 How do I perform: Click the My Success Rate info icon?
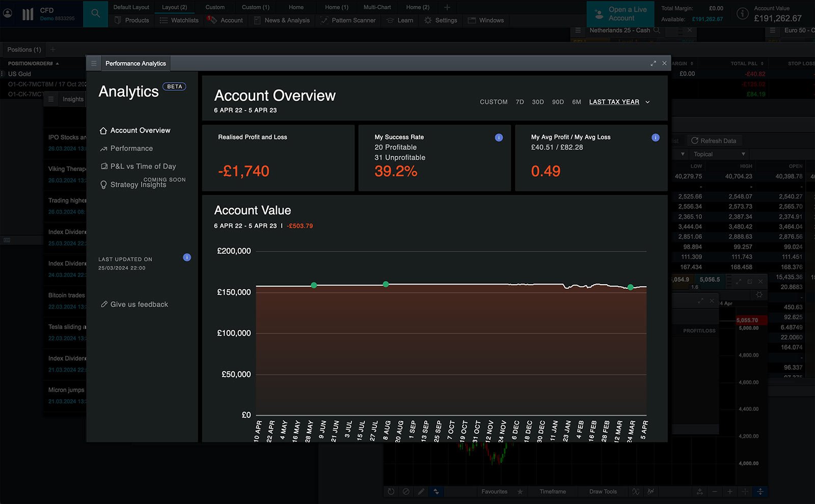[x=499, y=137]
